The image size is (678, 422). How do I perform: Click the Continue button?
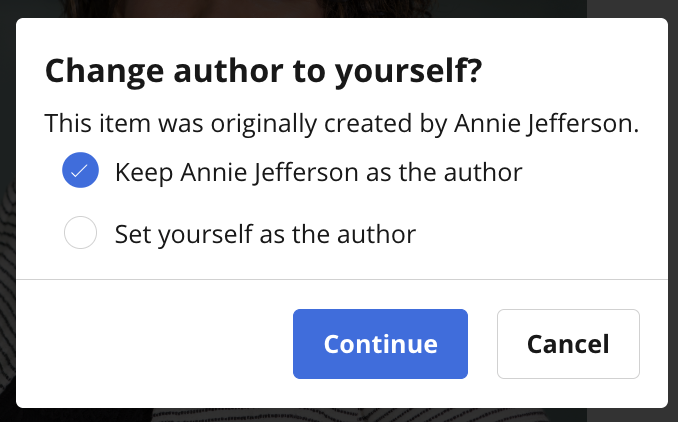tap(381, 344)
